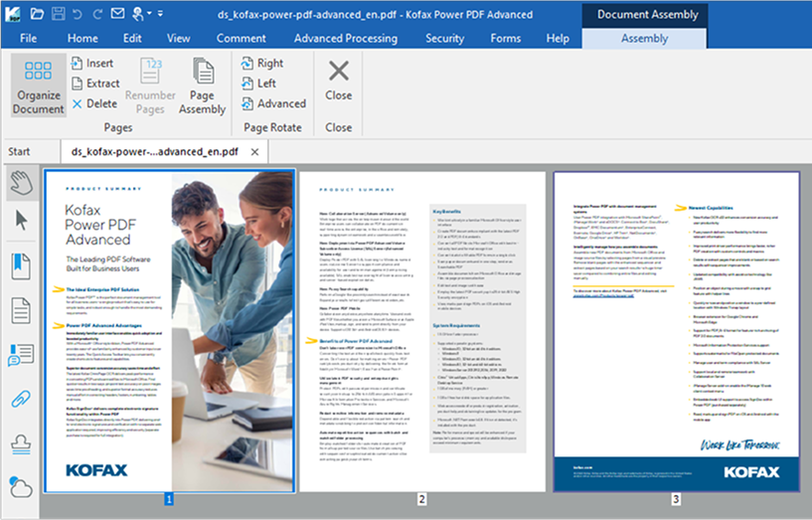812x520 pixels.
Task: Open the Page Assembly tool
Action: coord(203,86)
